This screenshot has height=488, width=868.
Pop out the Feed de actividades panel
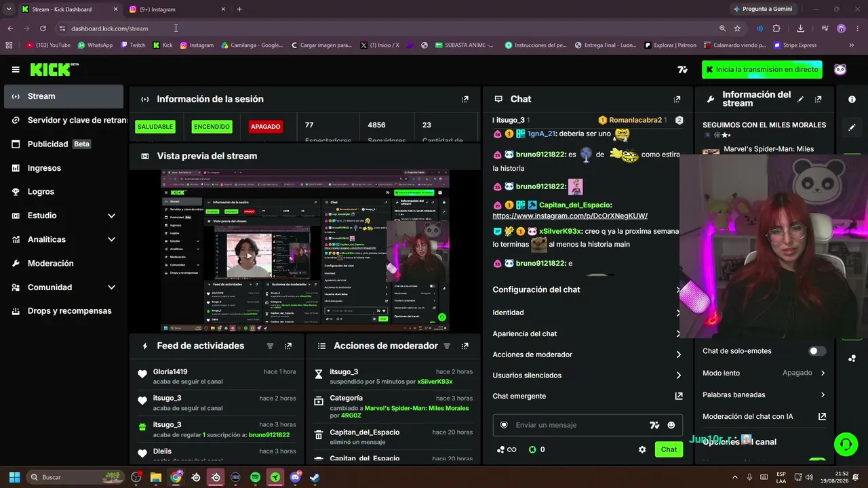click(288, 346)
